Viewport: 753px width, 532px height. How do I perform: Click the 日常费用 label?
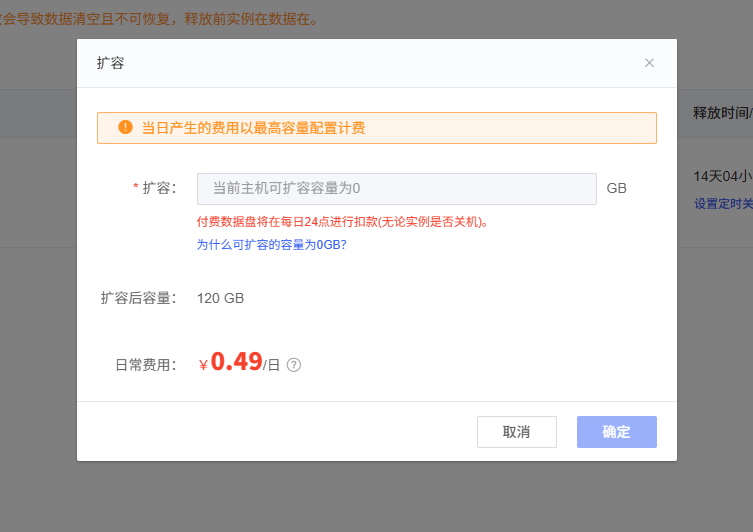146,365
